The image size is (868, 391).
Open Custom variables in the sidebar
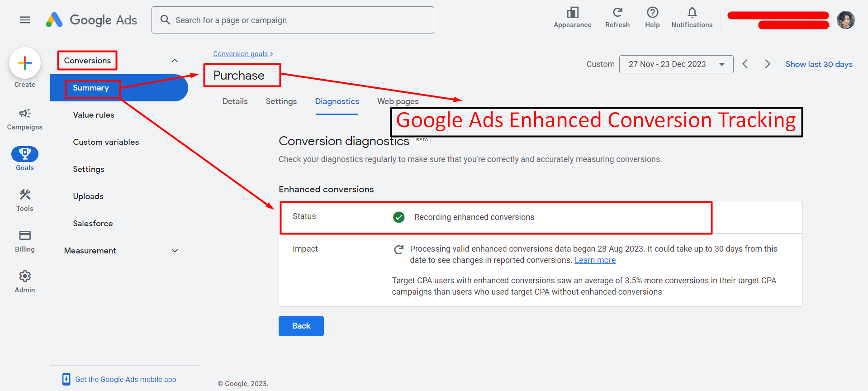pyautogui.click(x=106, y=142)
